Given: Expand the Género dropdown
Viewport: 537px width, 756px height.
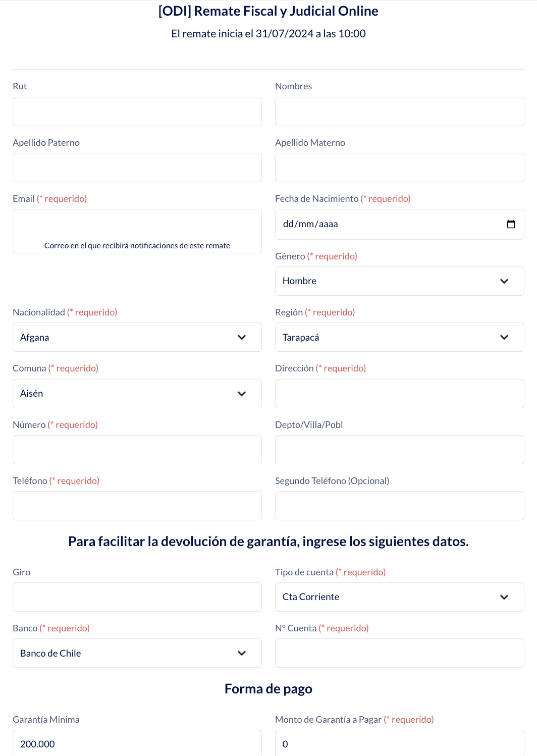Looking at the screenshot, I should click(x=399, y=281).
